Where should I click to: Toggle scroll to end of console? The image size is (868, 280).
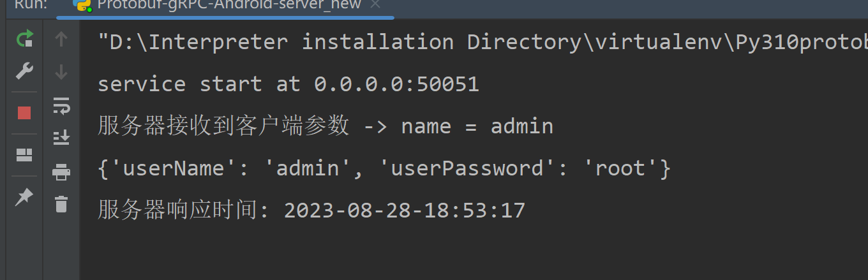61,137
